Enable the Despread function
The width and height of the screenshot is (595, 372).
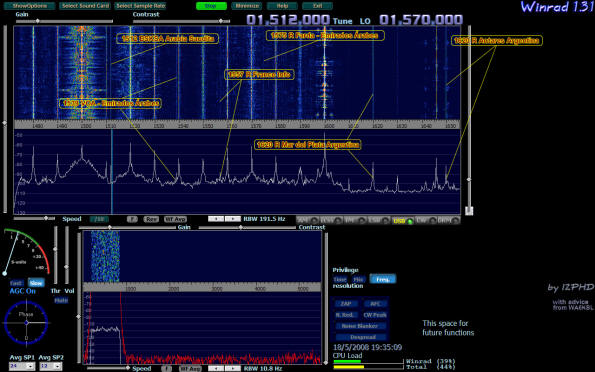point(363,337)
